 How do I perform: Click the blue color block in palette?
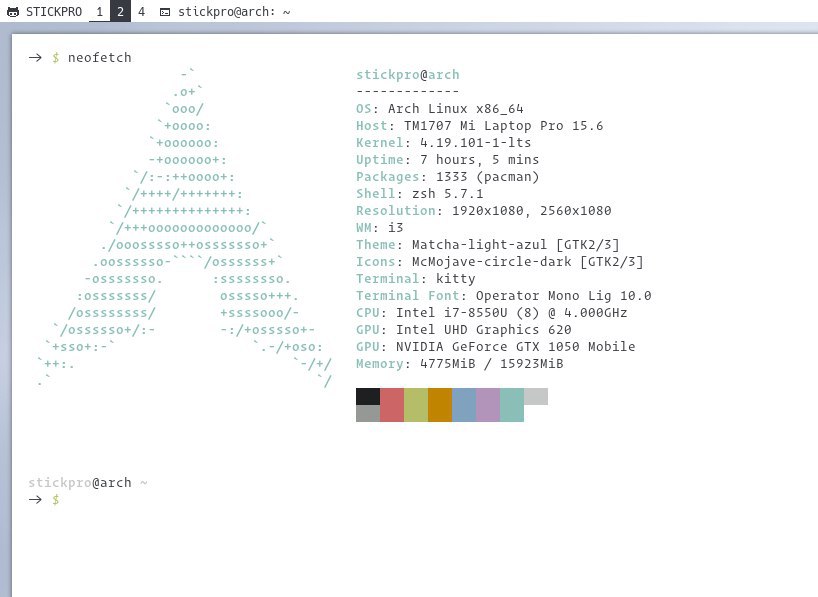point(464,404)
